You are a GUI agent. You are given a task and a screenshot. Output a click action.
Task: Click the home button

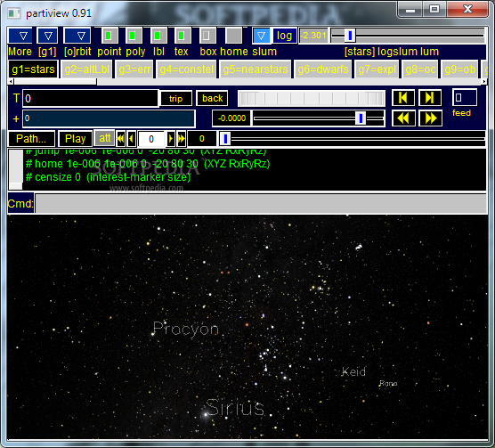pos(234,36)
